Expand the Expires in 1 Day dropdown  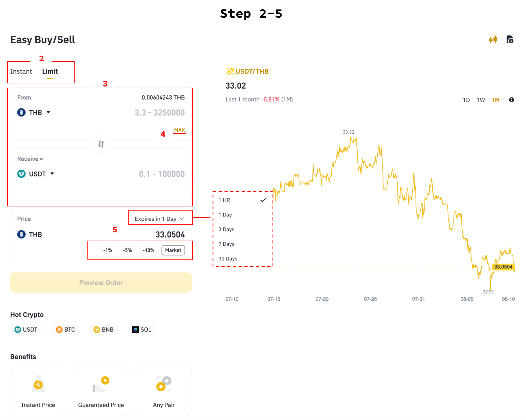160,219
